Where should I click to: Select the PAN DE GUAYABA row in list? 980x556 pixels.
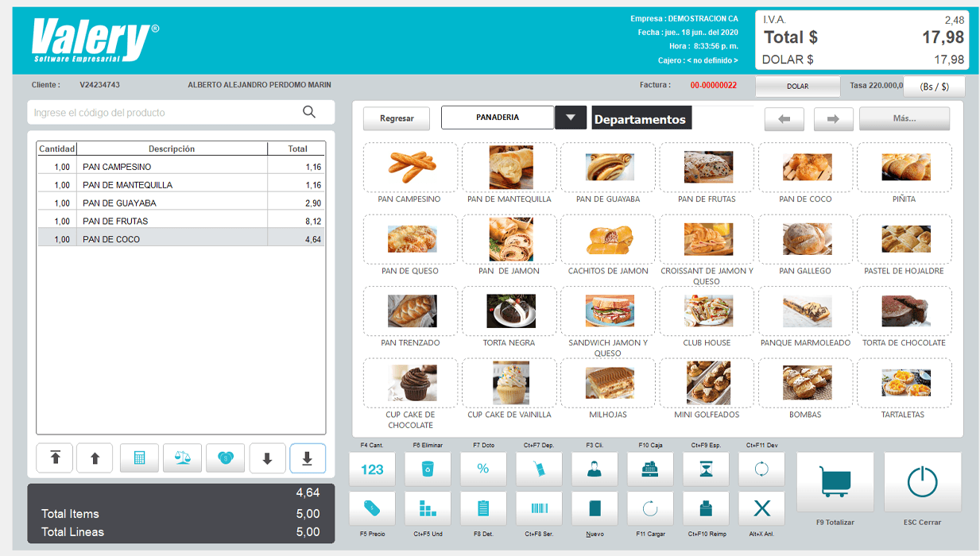click(181, 203)
